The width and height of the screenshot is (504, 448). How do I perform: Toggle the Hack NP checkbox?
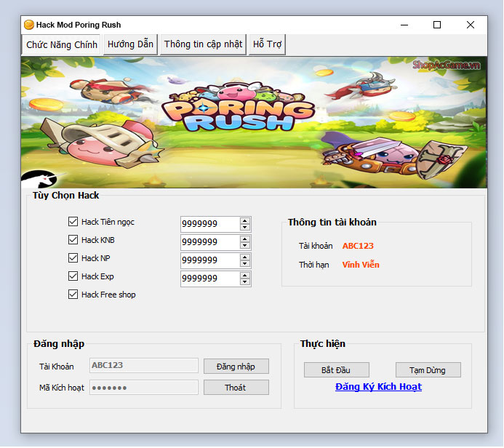[73, 258]
